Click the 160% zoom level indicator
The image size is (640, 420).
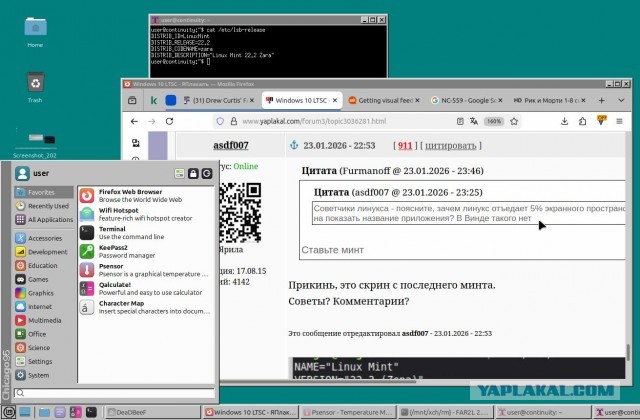pyautogui.click(x=493, y=121)
